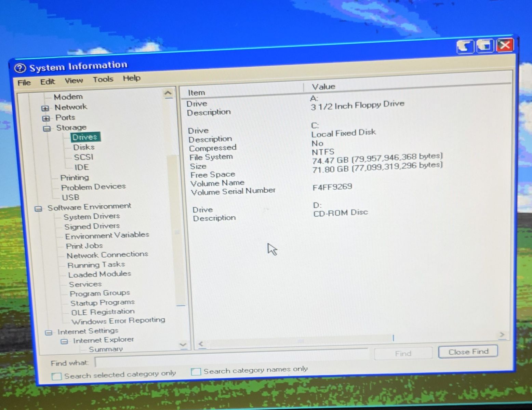The height and width of the screenshot is (410, 532).
Task: Select Disks under Storage
Action: pyautogui.click(x=84, y=147)
